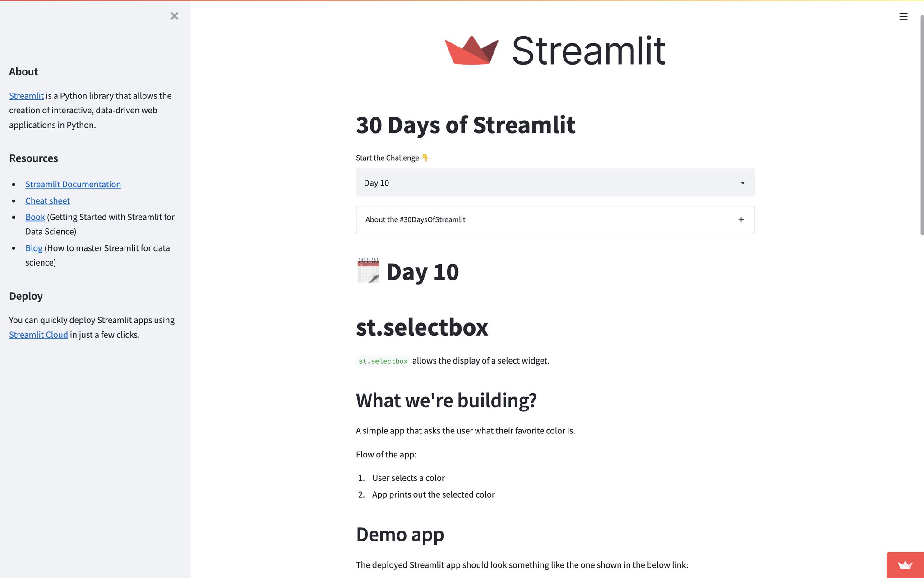The width and height of the screenshot is (924, 578).
Task: Click the st.selectbox inline code text
Action: (383, 361)
